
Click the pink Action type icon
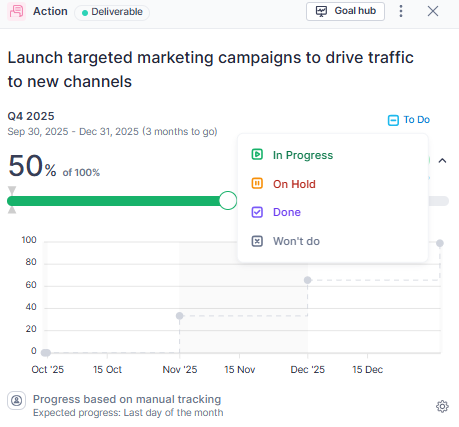point(16,11)
